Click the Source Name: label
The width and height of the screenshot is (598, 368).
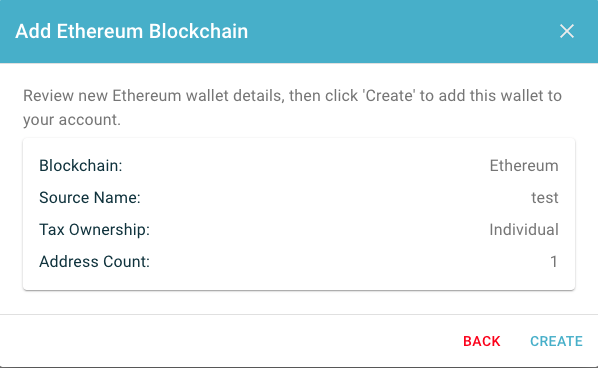90,198
